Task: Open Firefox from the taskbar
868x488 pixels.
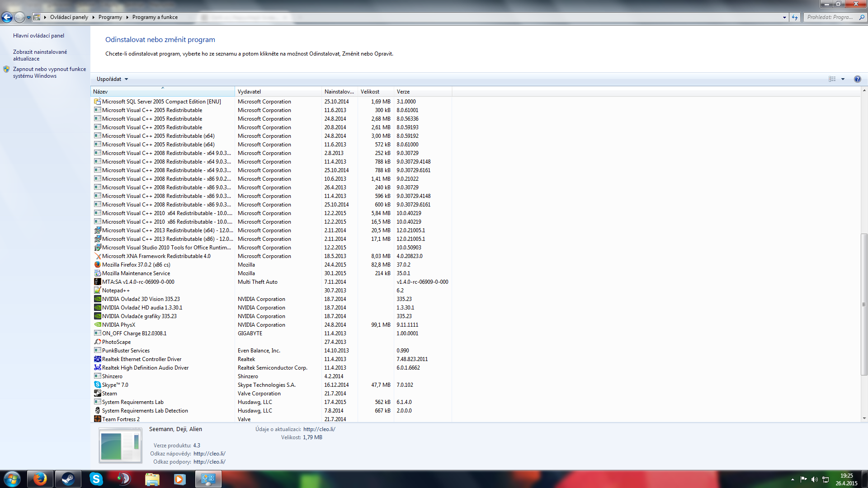Action: tap(40, 479)
